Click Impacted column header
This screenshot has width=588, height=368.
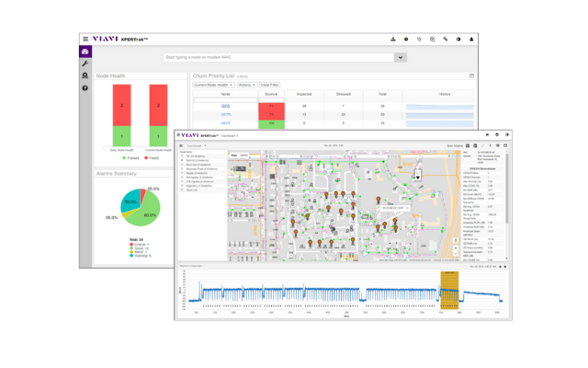pos(304,94)
